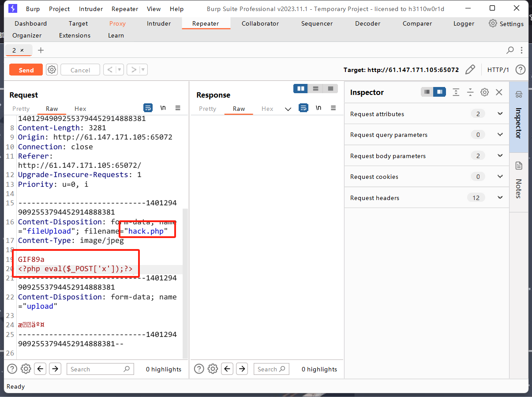Open Inspector settings gear
Viewport: 532px width, 397px height.
click(x=484, y=92)
